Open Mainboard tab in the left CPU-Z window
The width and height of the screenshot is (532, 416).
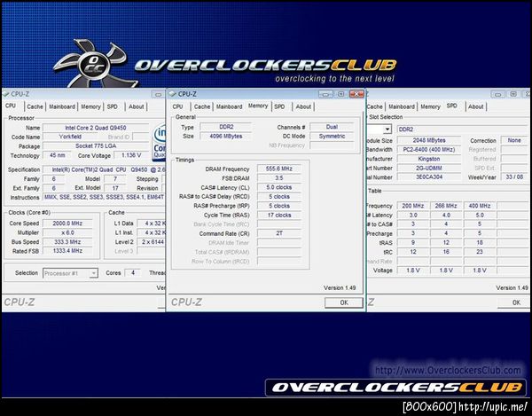point(62,106)
